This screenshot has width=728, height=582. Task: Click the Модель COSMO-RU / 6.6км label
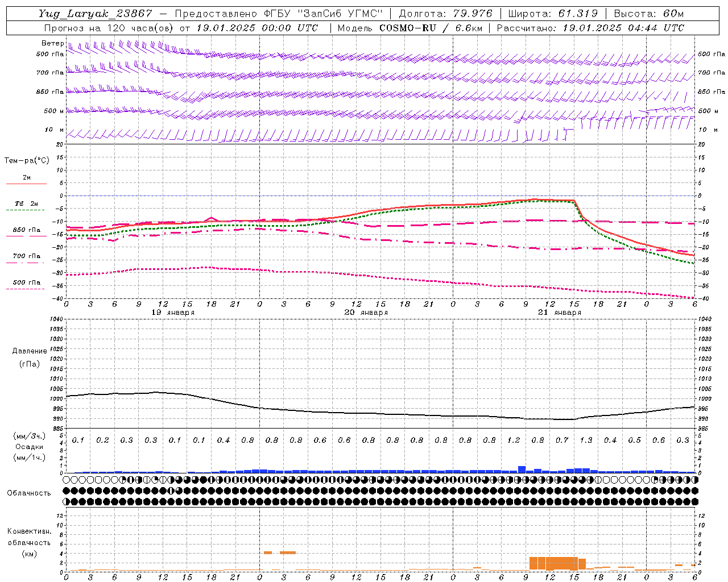(409, 28)
